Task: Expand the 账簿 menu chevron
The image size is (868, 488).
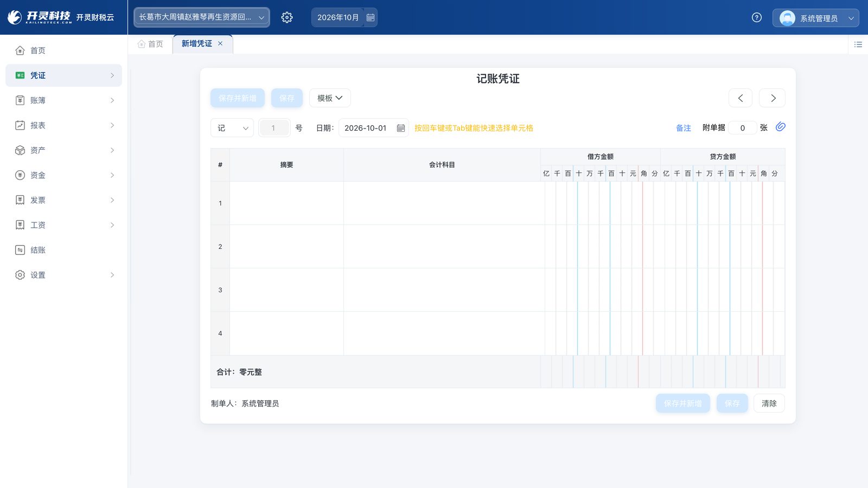Action: click(x=112, y=100)
